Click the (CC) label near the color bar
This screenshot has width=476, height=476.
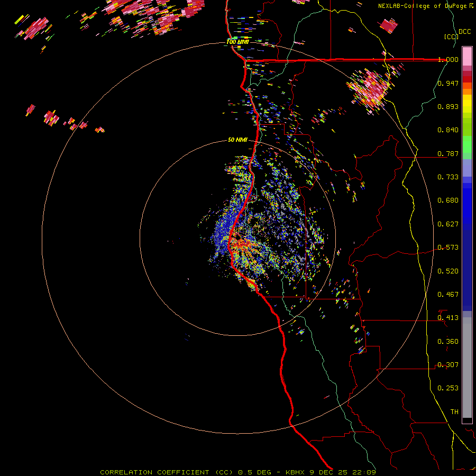451,36
